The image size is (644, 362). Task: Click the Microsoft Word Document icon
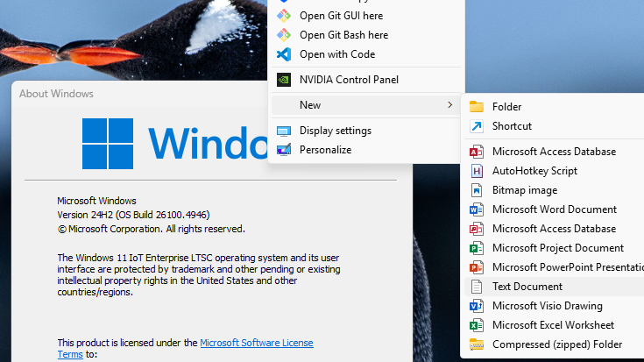(x=477, y=209)
